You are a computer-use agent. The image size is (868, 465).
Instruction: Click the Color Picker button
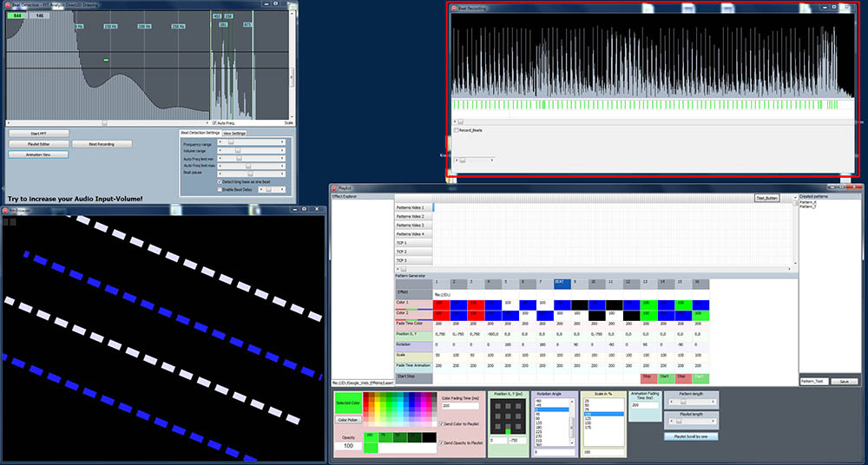(x=347, y=419)
